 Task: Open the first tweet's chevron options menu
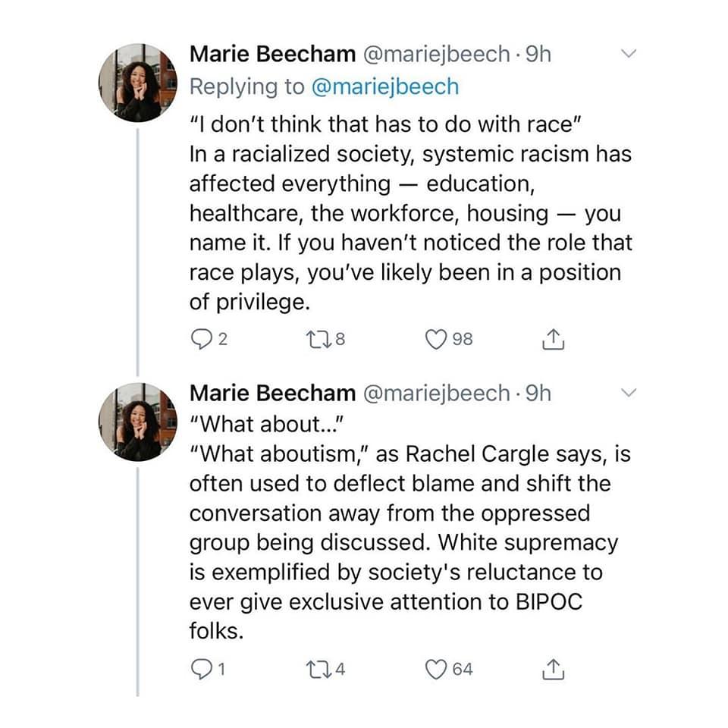pos(629,54)
